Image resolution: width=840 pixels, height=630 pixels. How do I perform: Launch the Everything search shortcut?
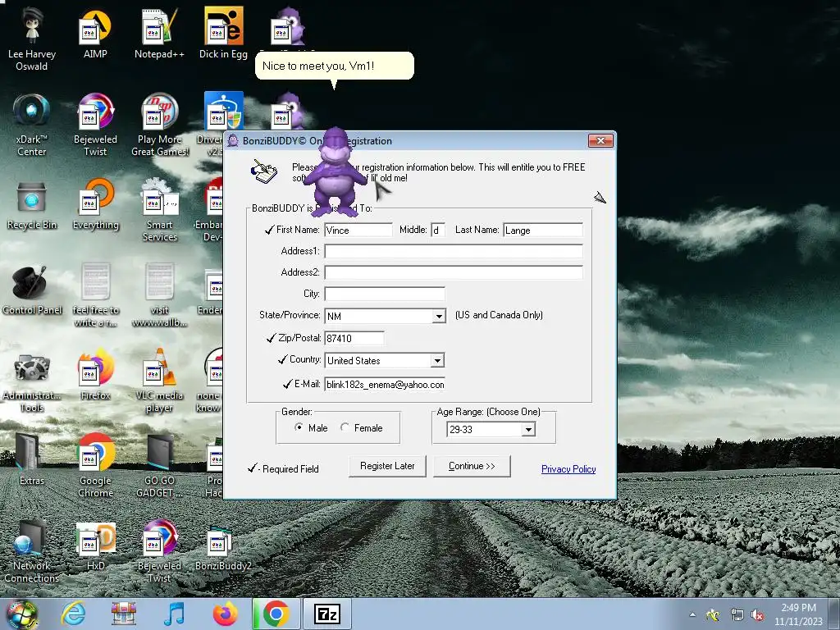coord(95,206)
